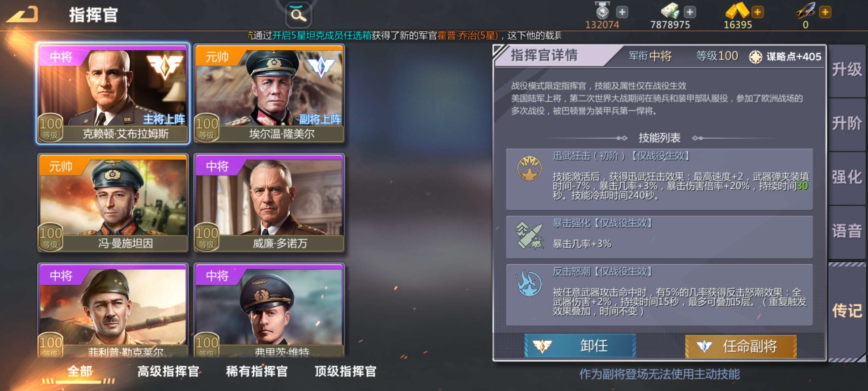The width and height of the screenshot is (868, 391).
Task: Open the 升级 side tab
Action: [x=847, y=70]
